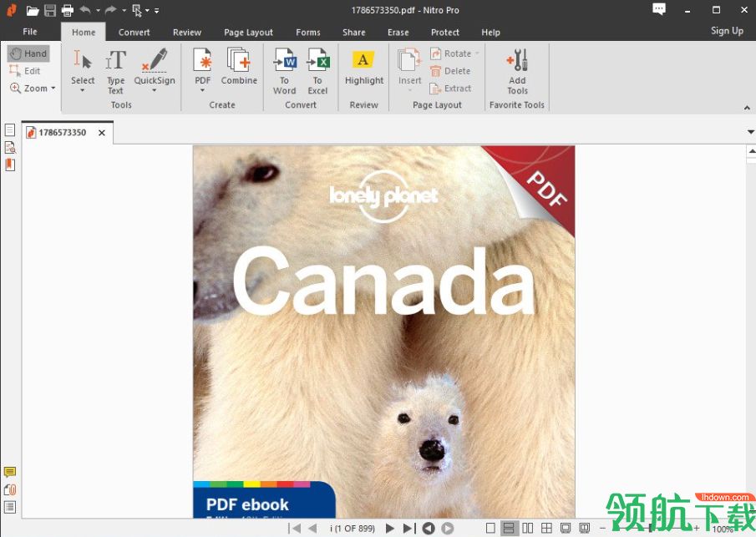This screenshot has height=537, width=756.
Task: Click the QuickSign pen icon
Action: pos(155,61)
